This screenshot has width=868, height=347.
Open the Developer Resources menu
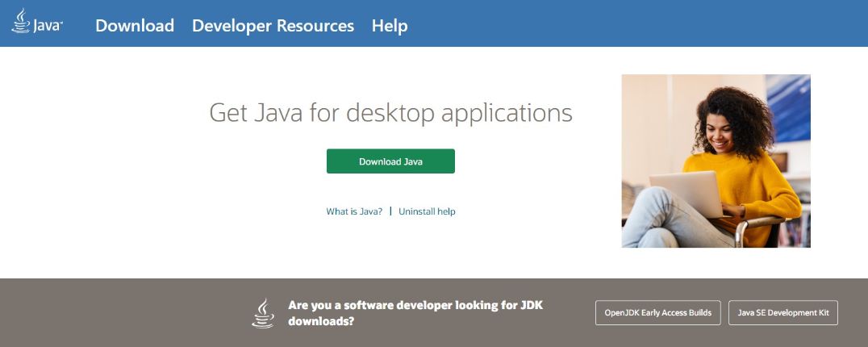[273, 26]
